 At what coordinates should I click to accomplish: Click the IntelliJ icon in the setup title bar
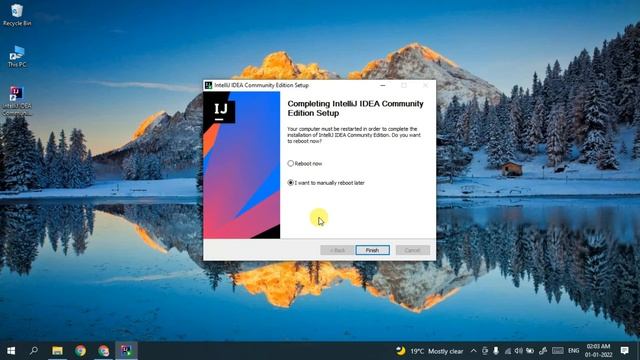pyautogui.click(x=209, y=85)
